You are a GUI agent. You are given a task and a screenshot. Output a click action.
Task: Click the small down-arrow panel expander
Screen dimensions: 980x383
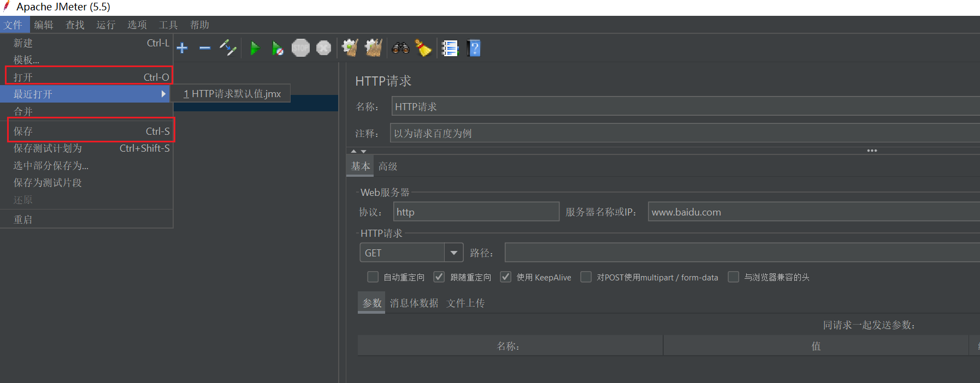(363, 151)
